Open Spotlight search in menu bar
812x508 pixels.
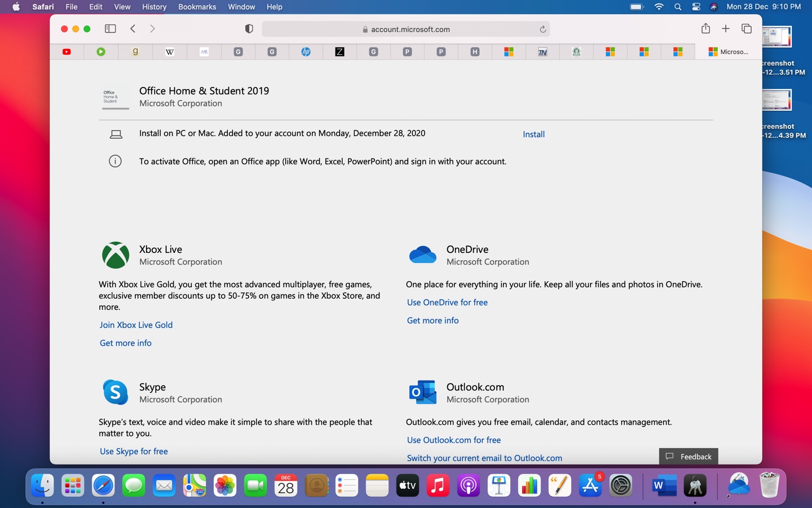[678, 7]
